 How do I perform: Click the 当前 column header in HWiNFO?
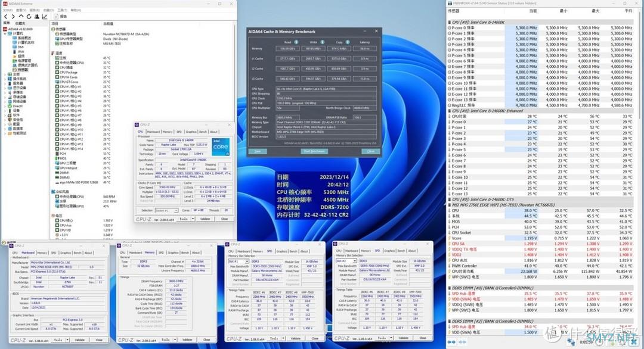(x=532, y=11)
